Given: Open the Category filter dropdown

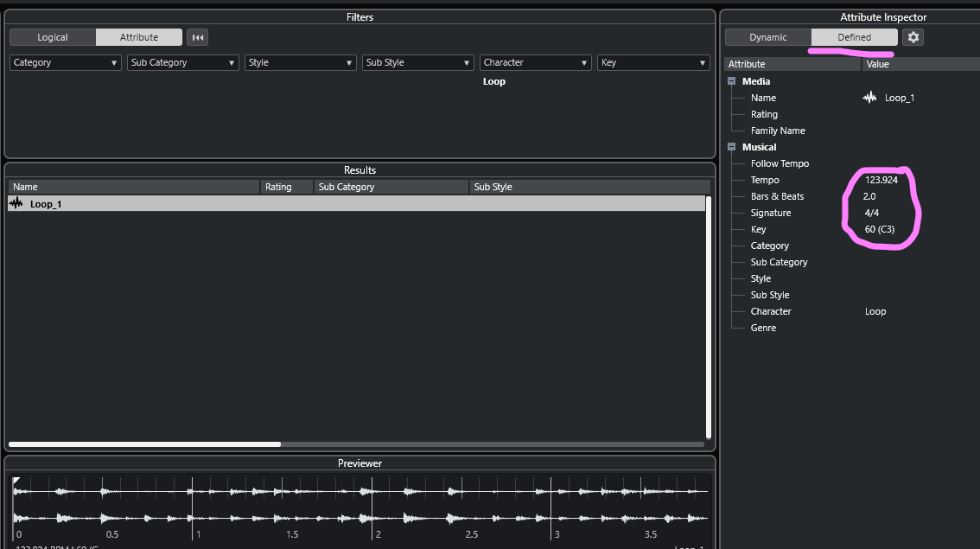Looking at the screenshot, I should 66,62.
